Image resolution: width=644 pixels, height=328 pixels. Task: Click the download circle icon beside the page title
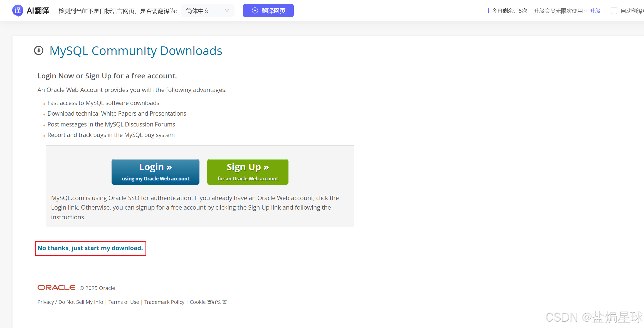pyautogui.click(x=39, y=51)
